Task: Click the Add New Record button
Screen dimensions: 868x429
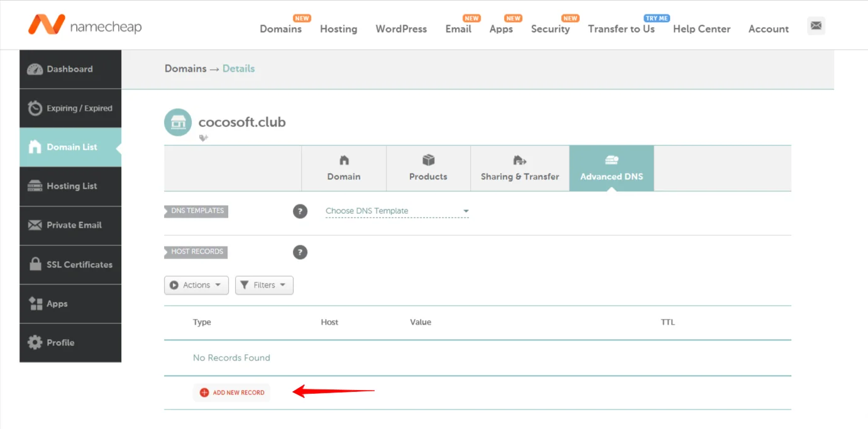Action: point(232,393)
